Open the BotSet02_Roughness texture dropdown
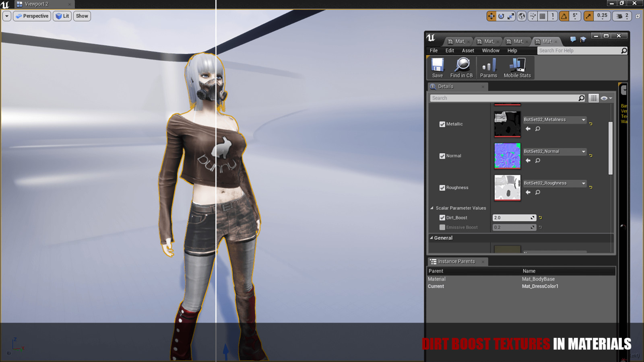The height and width of the screenshot is (362, 644). (554, 183)
